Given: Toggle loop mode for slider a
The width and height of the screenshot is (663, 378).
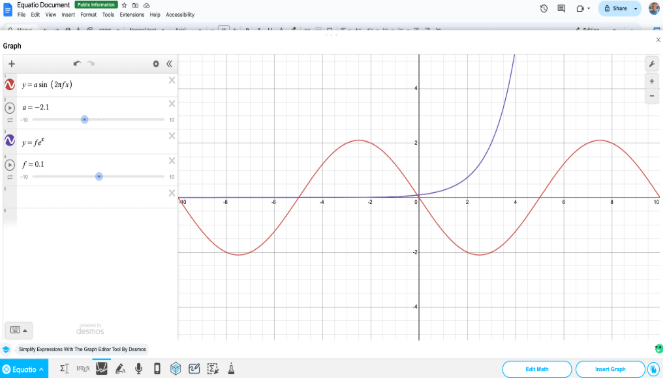Looking at the screenshot, I should (x=10, y=120).
